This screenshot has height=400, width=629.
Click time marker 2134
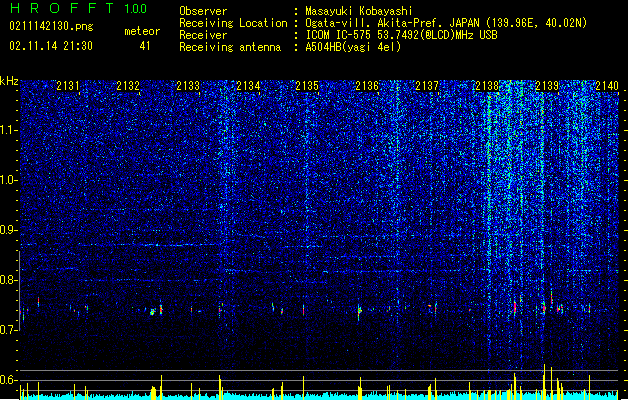coord(248,85)
